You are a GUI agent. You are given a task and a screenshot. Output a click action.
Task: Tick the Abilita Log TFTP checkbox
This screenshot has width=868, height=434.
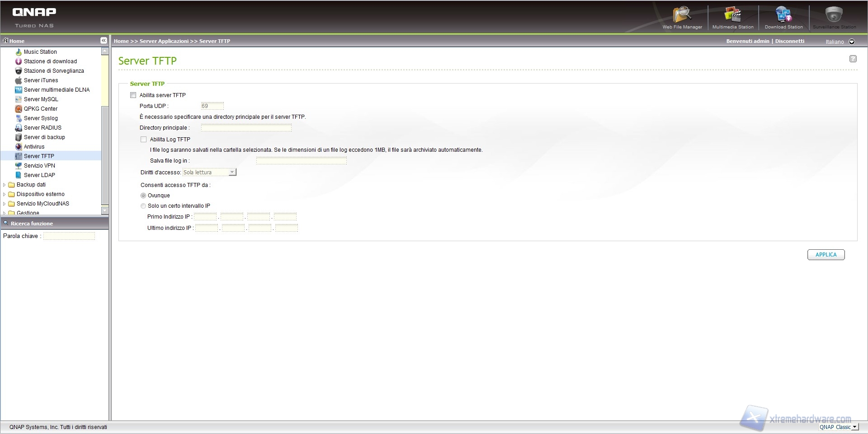pyautogui.click(x=144, y=140)
